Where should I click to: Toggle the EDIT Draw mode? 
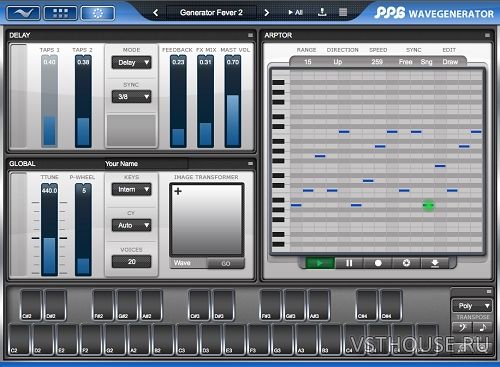coord(450,62)
